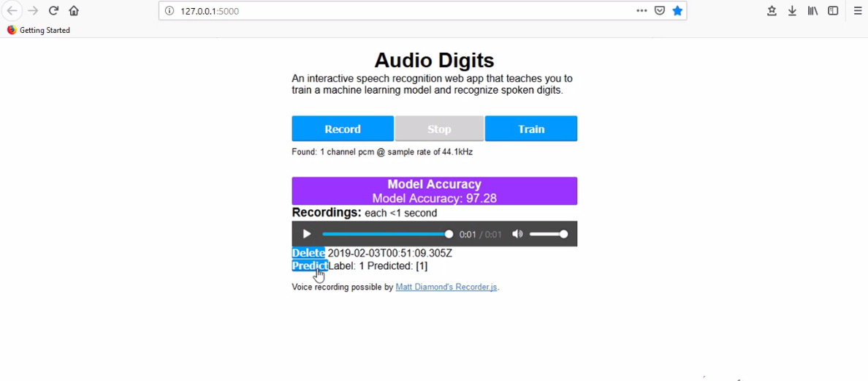Image resolution: width=868 pixels, height=381 pixels.
Task: Click the Model Accuracy purple banner
Action: 435,191
